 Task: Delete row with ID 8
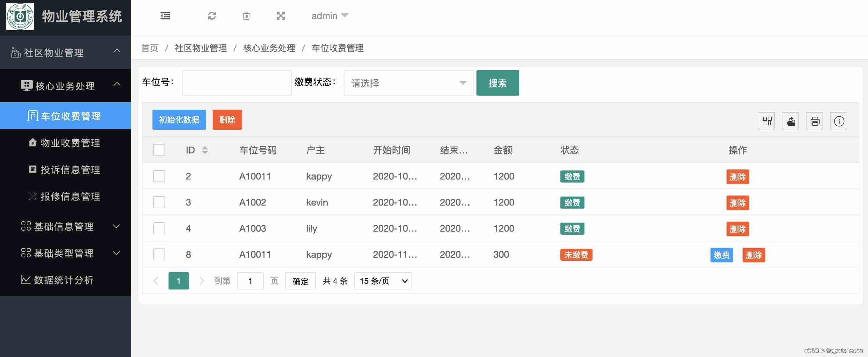pyautogui.click(x=754, y=255)
